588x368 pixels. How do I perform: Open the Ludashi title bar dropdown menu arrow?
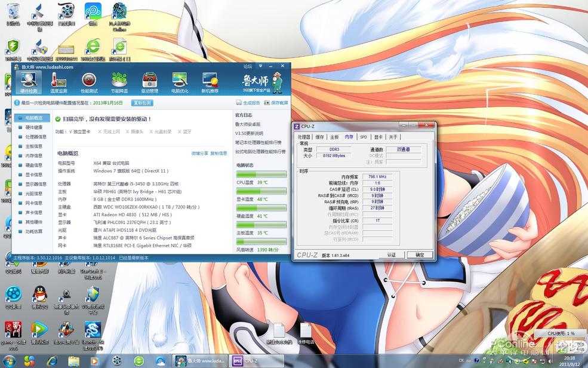click(260, 66)
